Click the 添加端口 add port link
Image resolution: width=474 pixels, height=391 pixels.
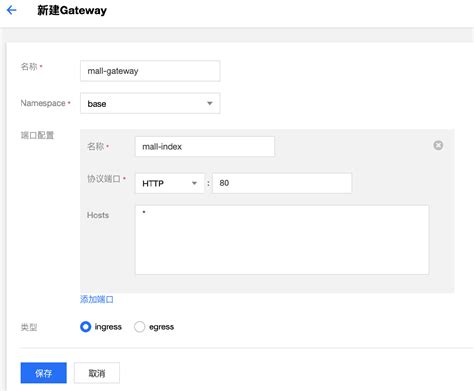97,299
